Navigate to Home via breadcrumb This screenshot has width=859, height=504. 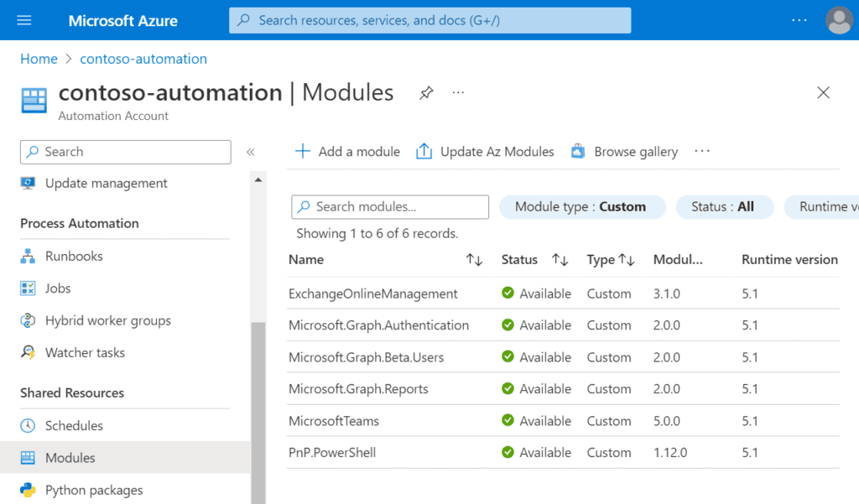click(x=39, y=59)
